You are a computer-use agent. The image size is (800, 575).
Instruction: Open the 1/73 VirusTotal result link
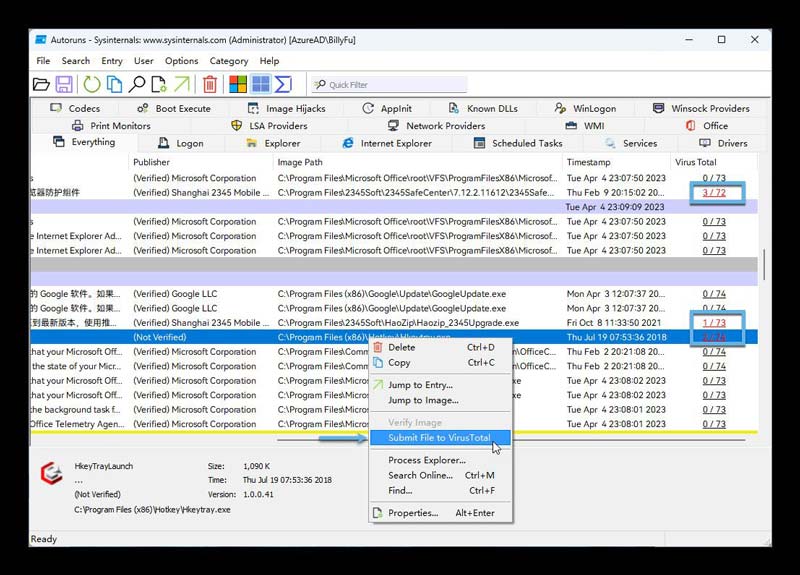(x=714, y=323)
